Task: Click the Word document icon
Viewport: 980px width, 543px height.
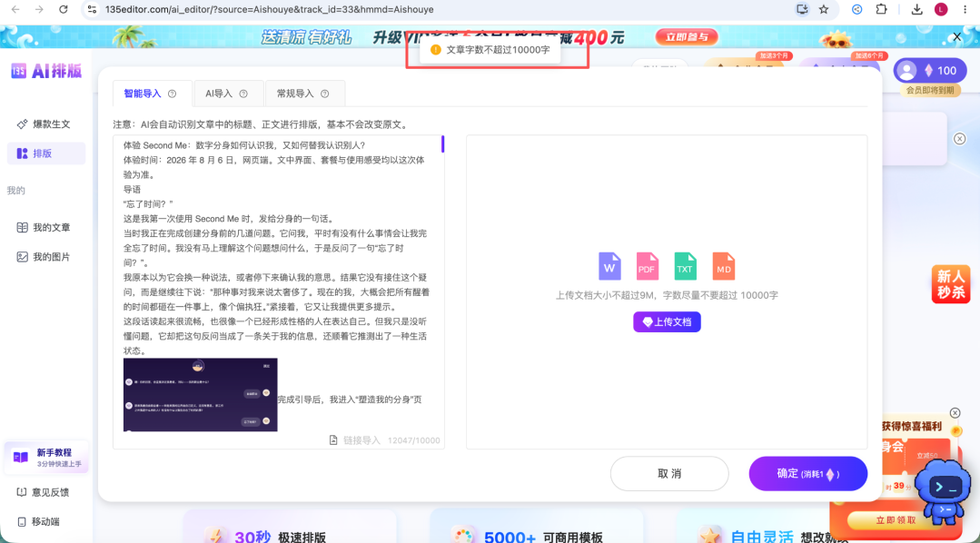Action: [x=609, y=266]
